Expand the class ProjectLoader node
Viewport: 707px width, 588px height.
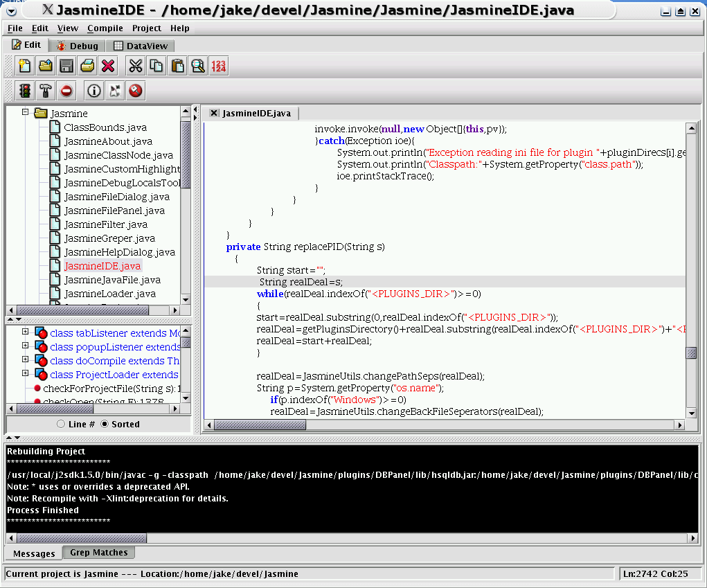point(26,374)
